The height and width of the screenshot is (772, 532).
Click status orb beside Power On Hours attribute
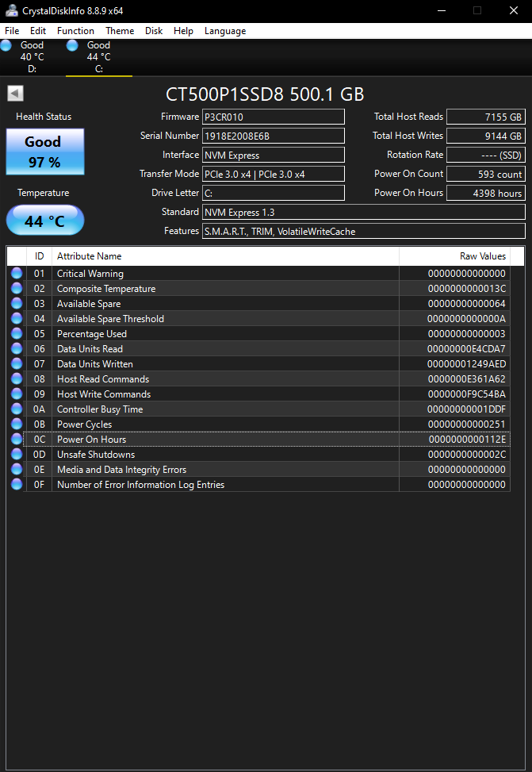pyautogui.click(x=17, y=440)
